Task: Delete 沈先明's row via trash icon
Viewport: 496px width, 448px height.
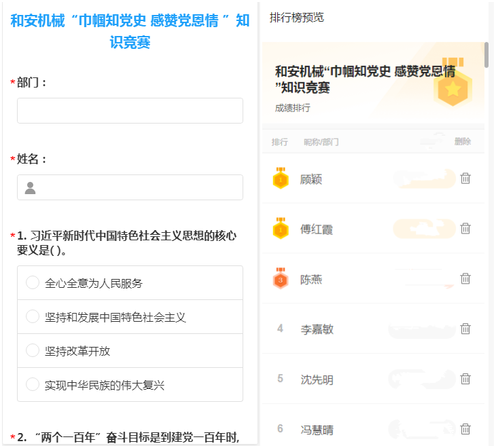Action: tap(465, 379)
